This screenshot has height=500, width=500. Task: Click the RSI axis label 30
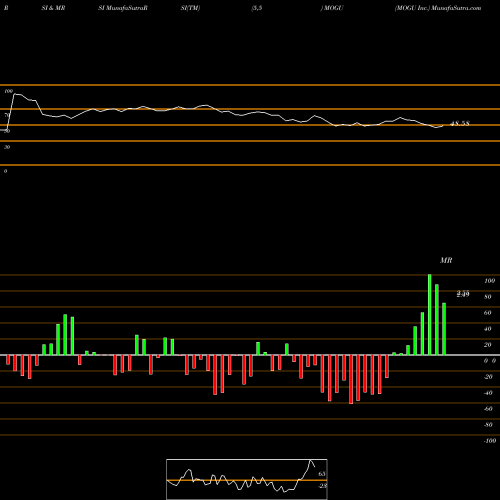click(x=7, y=147)
